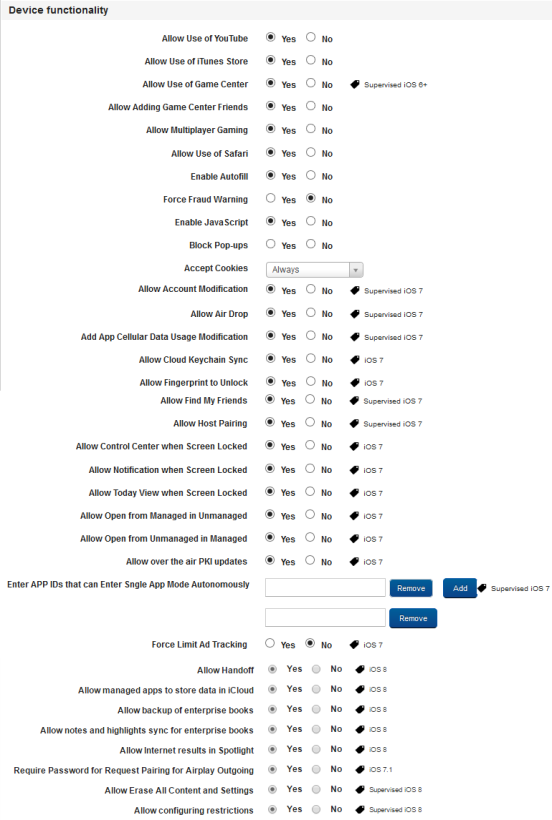
Task: Select No for Allow Use of Safari
Action: pos(310,152)
